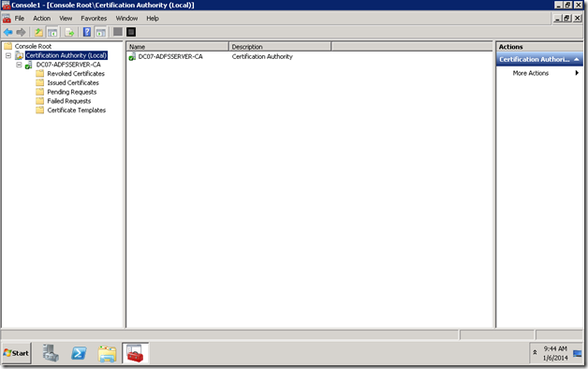Toggle Show/Hide Console Tree icon
588x369 pixels.
52,32
